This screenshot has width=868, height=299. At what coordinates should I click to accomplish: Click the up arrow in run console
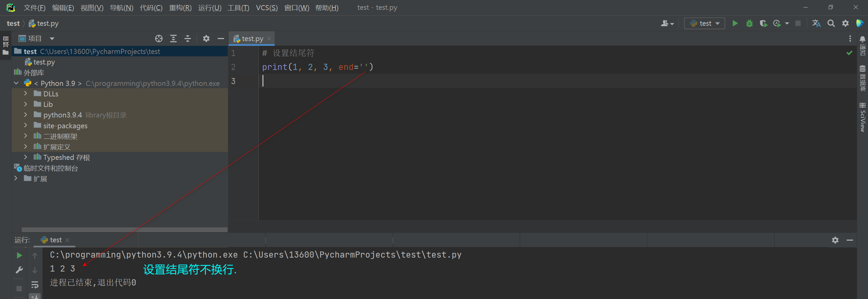pos(35,256)
